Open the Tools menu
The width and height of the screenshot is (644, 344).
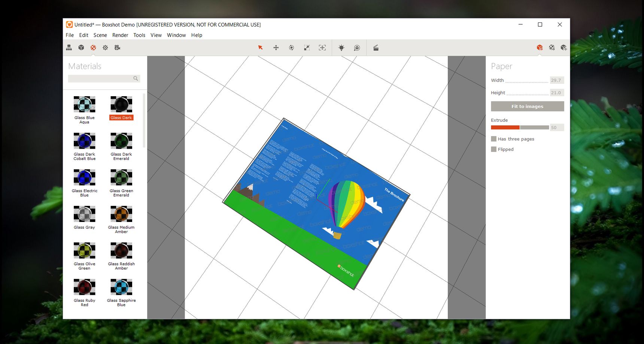[139, 35]
